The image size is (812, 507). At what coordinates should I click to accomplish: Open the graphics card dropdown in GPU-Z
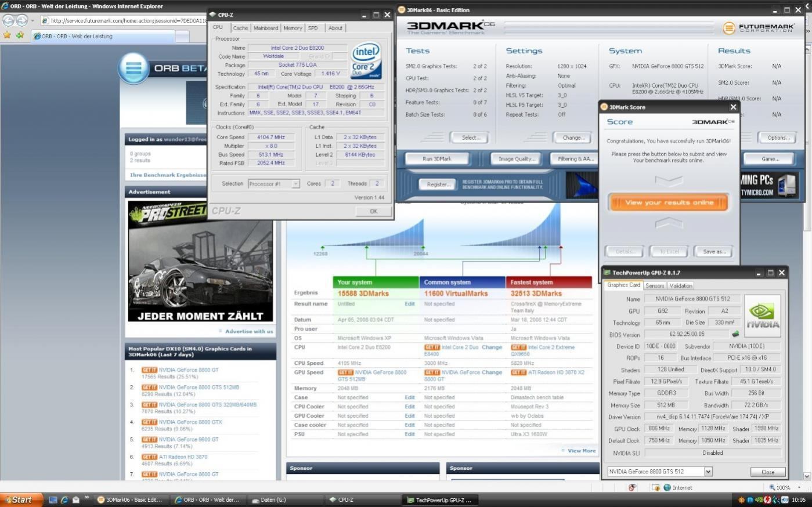[x=708, y=472]
